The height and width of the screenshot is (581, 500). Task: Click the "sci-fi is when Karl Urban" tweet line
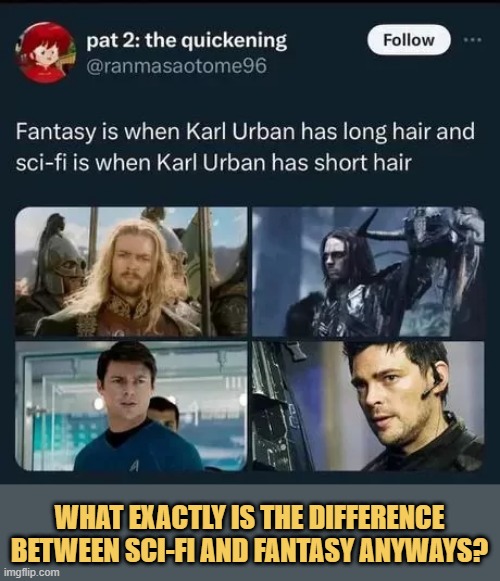pyautogui.click(x=213, y=163)
